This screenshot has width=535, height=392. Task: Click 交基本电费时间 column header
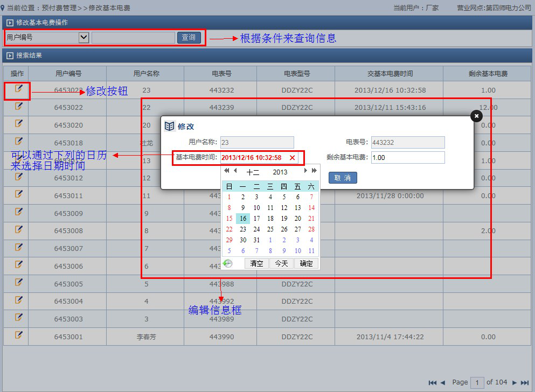[x=390, y=74]
